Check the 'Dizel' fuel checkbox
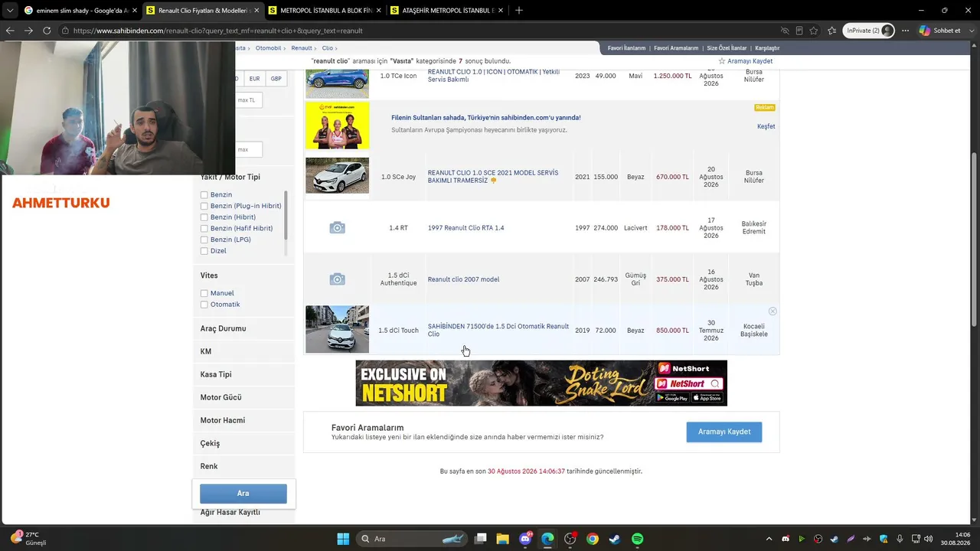The image size is (980, 551). 204,251
